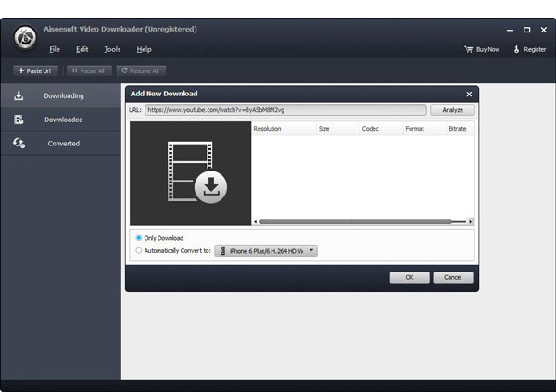The image size is (556, 392).
Task: Open the Help menu
Action: coord(144,49)
